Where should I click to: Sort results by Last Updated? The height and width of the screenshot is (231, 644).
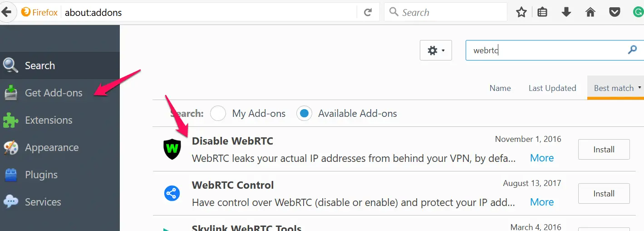(552, 88)
